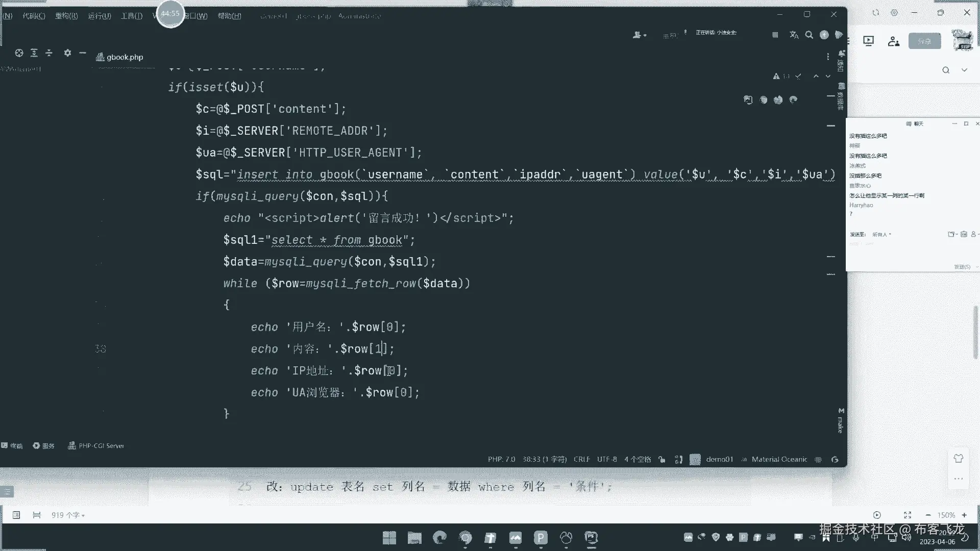Open the Firefox browser preview icon
This screenshot has width=980, height=551.
click(x=778, y=100)
